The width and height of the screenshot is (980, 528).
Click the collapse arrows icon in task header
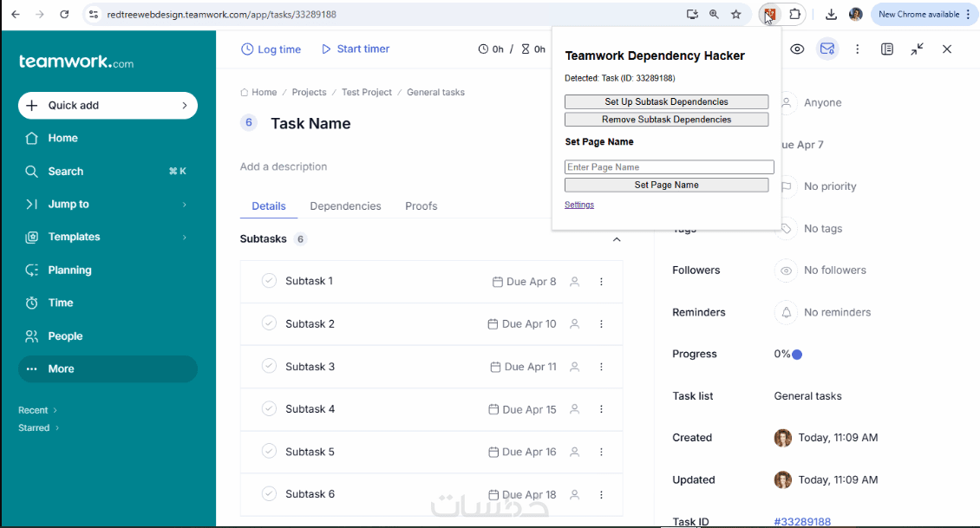(x=917, y=49)
